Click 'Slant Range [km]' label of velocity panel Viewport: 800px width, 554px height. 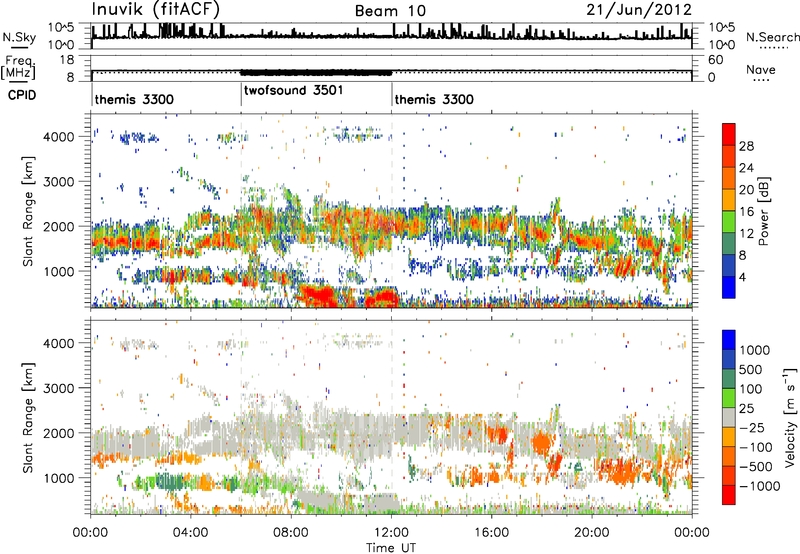click(28, 418)
